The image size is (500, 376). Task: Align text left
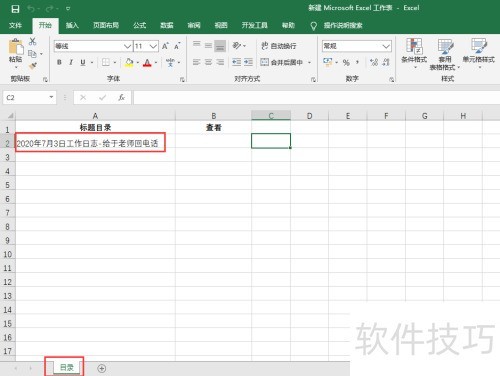click(x=197, y=62)
